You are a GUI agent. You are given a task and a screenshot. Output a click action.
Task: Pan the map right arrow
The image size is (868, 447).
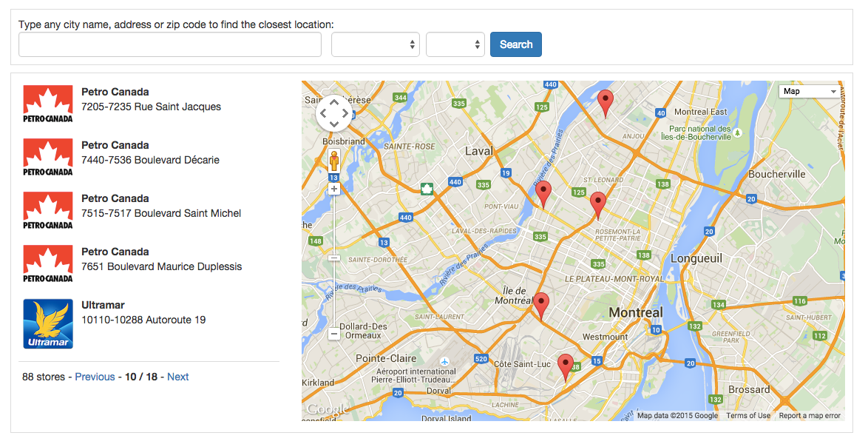pos(345,114)
